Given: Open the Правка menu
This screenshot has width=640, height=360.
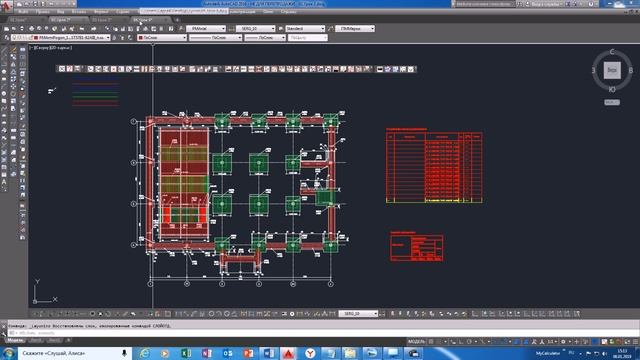Looking at the screenshot, I should click(x=42, y=12).
